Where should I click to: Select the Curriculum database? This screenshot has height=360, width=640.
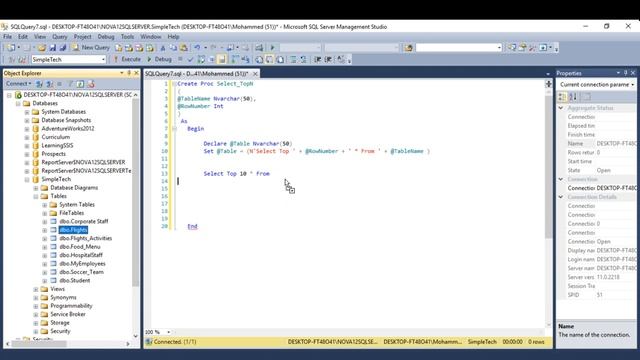(x=56, y=137)
